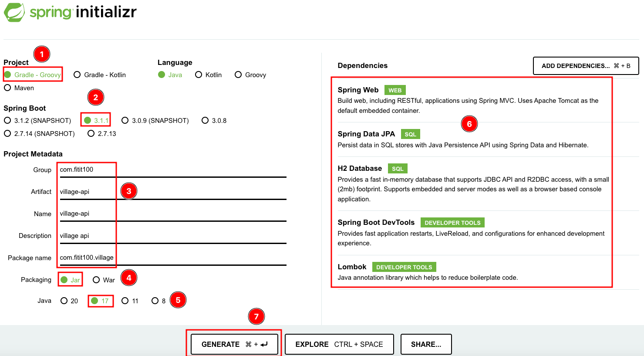Open the Share dialog

point(426,344)
